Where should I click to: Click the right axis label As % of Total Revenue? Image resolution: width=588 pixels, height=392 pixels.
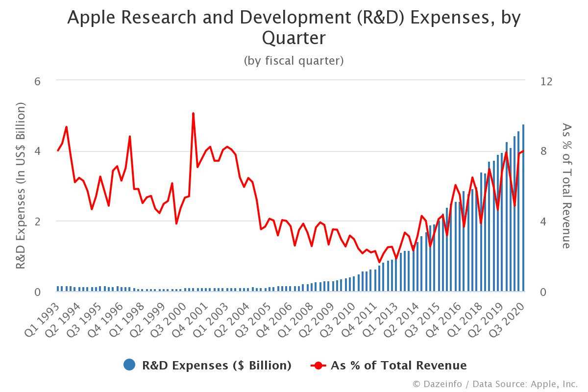tap(566, 186)
